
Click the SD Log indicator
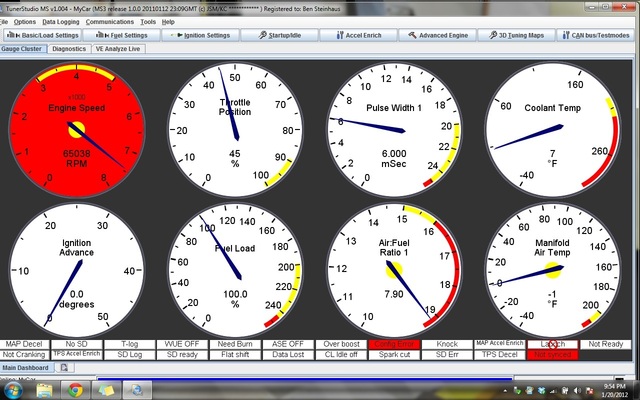130,355
